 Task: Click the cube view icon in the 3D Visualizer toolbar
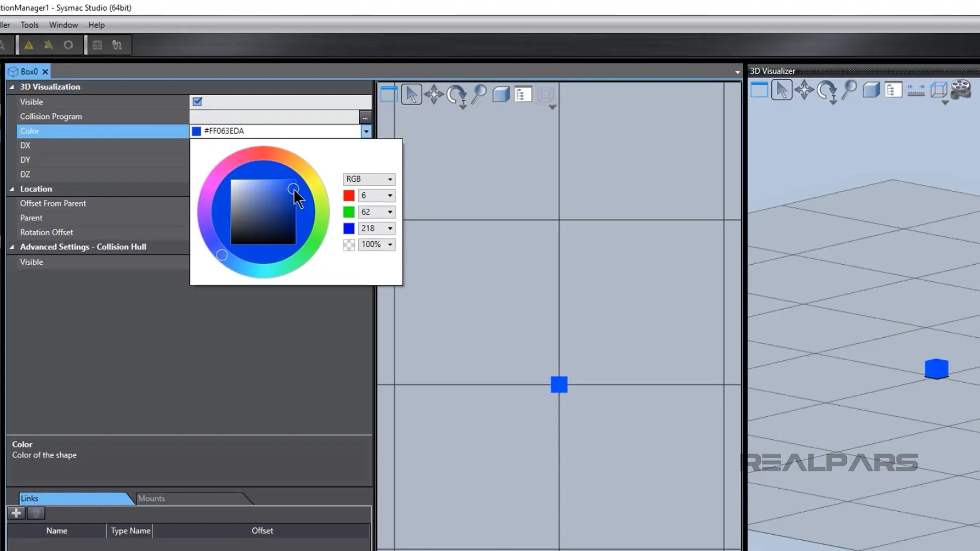click(x=871, y=90)
